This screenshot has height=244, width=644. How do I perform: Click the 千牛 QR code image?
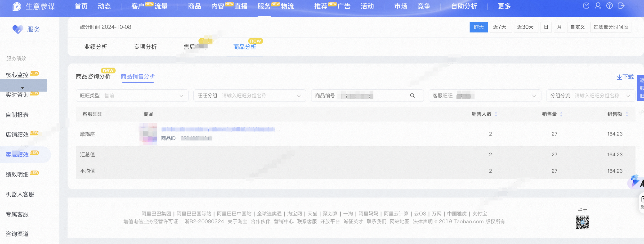(x=582, y=222)
